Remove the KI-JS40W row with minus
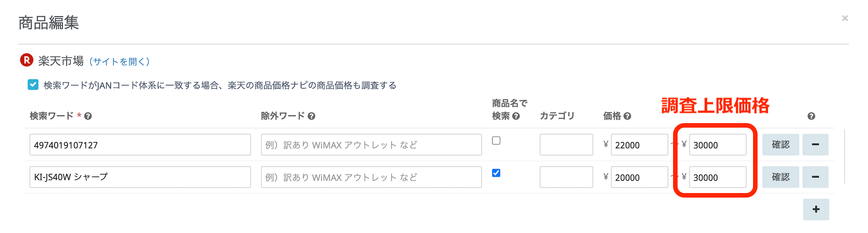This screenshot has width=868, height=233. click(815, 177)
